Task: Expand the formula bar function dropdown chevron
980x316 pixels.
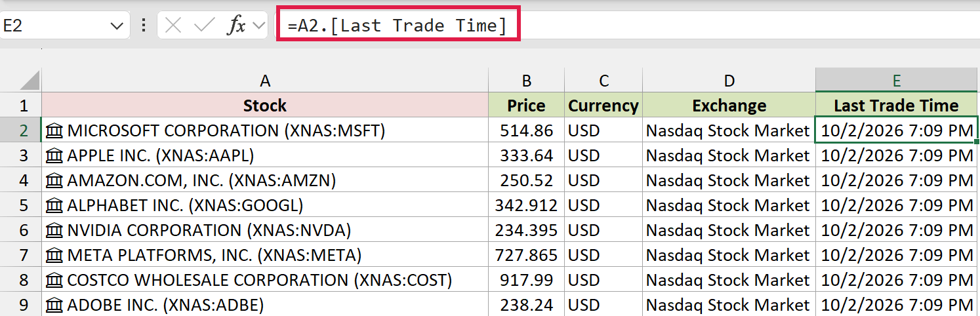Action: point(259,26)
